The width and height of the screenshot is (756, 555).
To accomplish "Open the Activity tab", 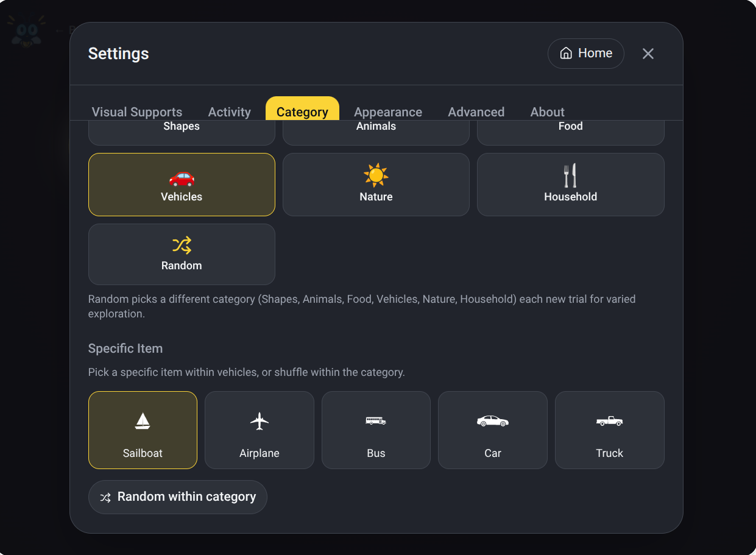I will point(230,112).
